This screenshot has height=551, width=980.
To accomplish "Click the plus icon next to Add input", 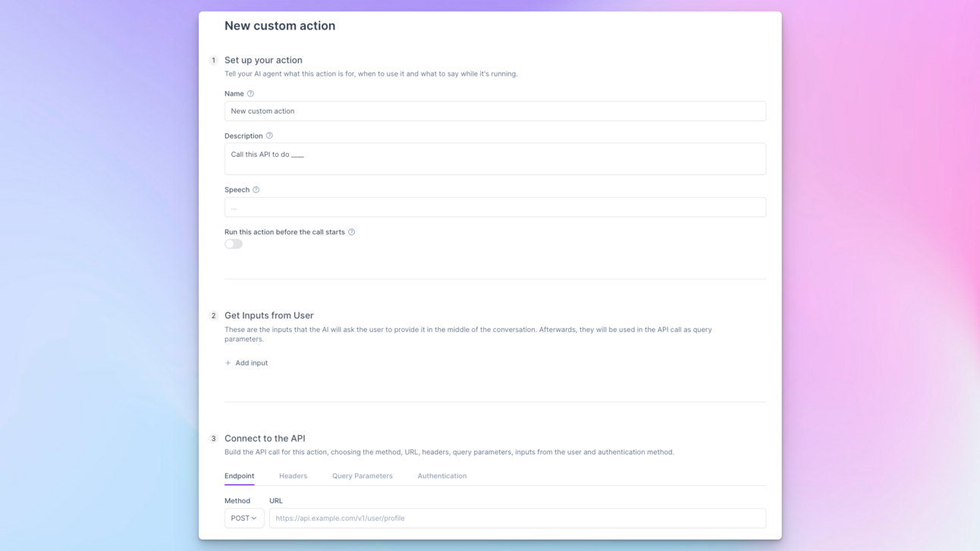I will 228,363.
